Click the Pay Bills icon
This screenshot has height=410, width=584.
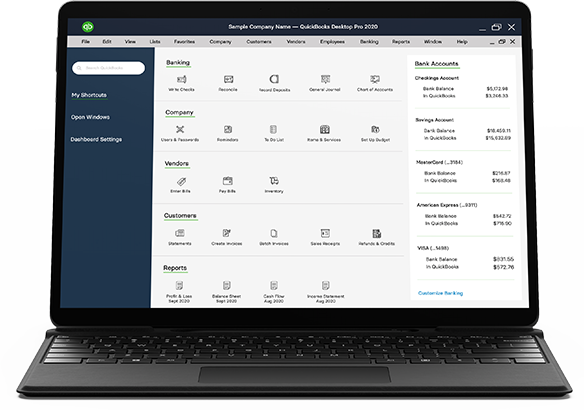click(228, 181)
